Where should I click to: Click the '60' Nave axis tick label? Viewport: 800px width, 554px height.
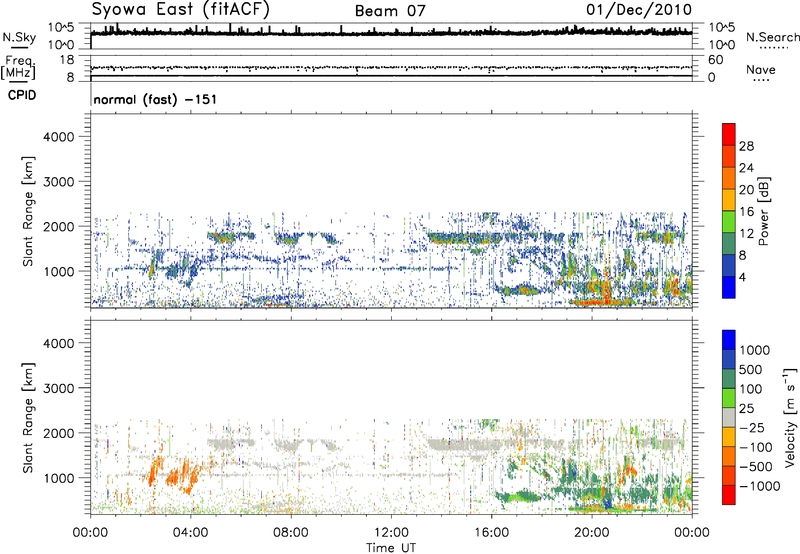click(715, 60)
